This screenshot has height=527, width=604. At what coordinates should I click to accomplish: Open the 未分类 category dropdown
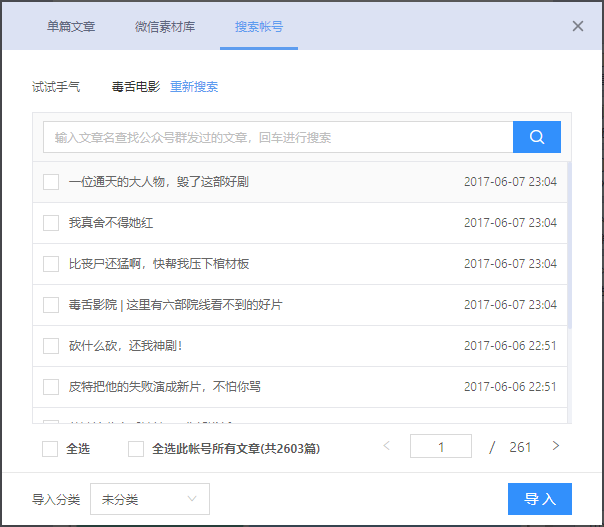pyautogui.click(x=150, y=499)
